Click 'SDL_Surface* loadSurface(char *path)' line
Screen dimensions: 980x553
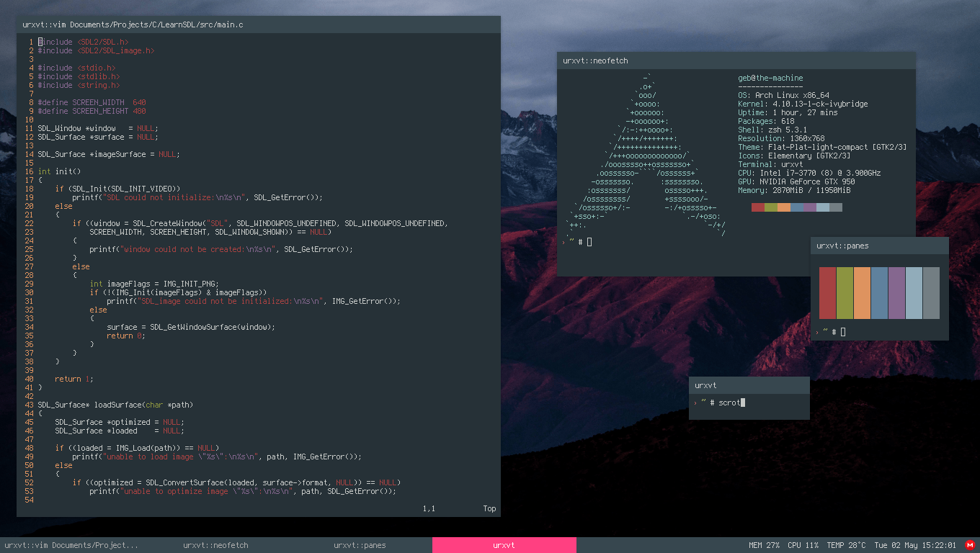tap(116, 405)
